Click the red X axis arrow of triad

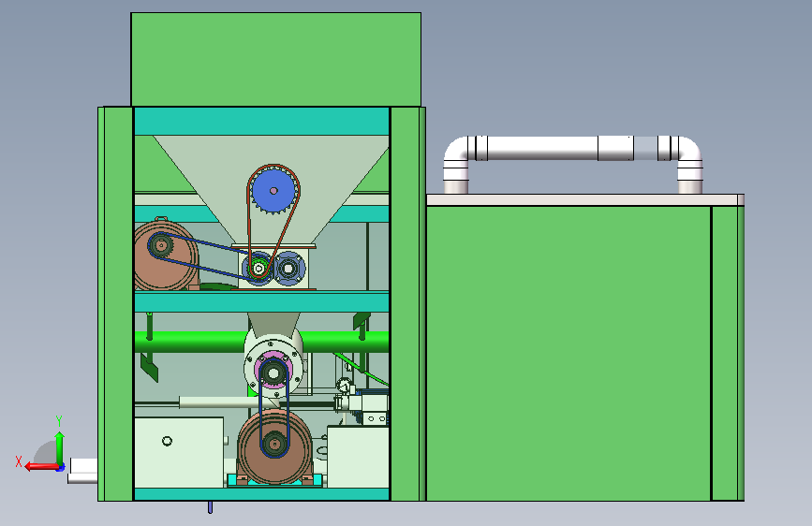[x=41, y=467]
